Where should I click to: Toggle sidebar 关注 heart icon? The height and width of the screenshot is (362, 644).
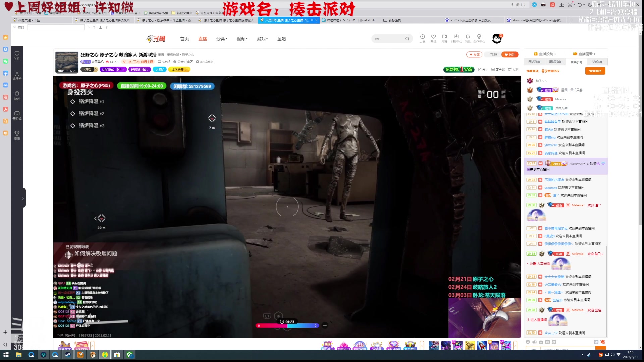coord(17,55)
